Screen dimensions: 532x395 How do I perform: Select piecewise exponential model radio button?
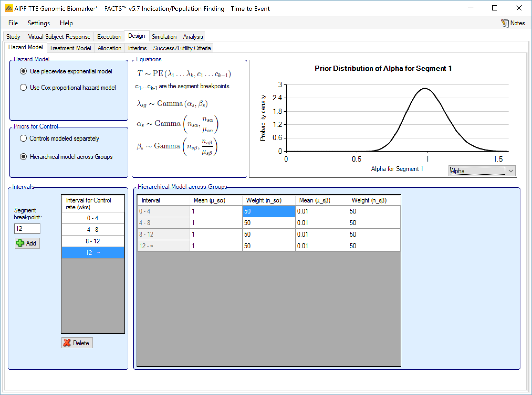tap(23, 71)
